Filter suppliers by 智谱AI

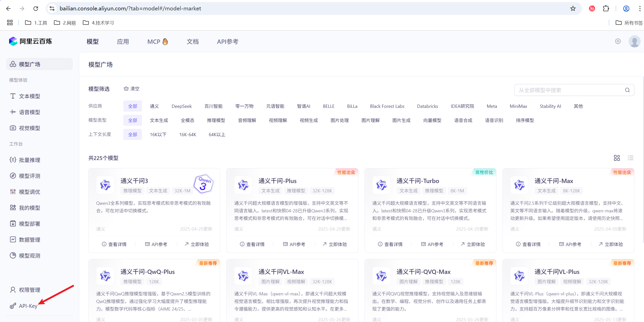pos(304,106)
